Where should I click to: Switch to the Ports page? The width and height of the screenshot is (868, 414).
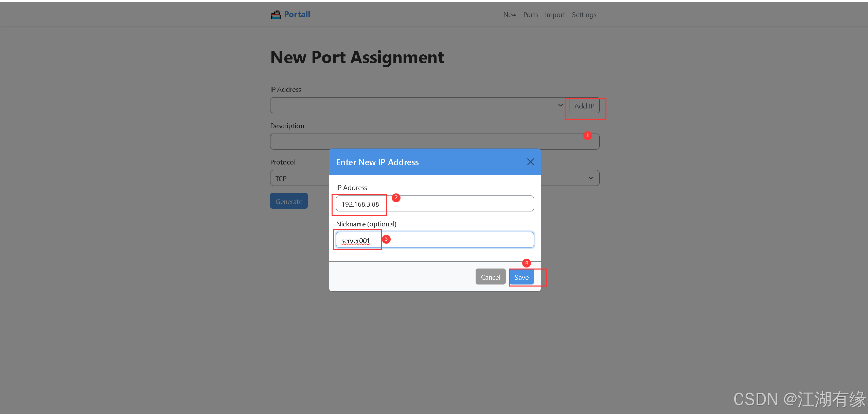pyautogui.click(x=530, y=15)
